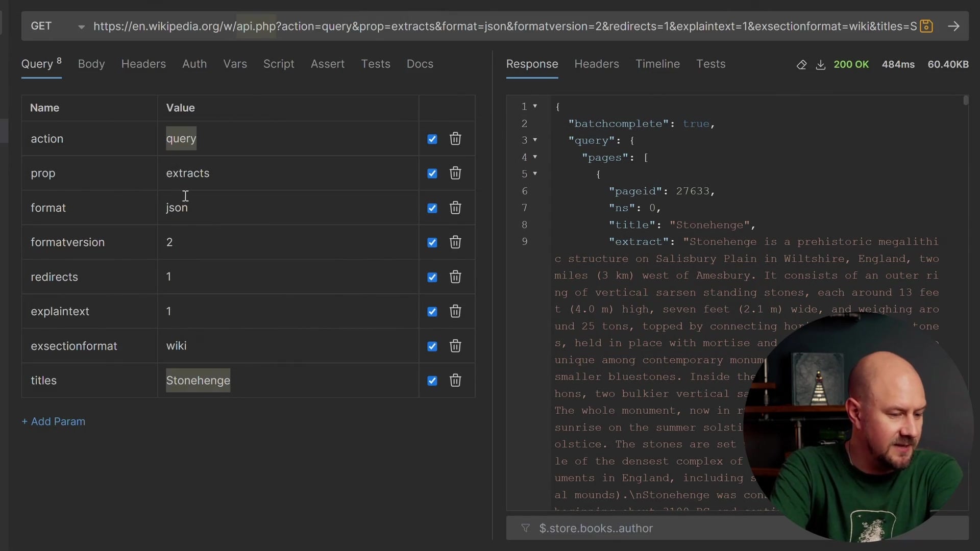Delete the redirects parameter row
Viewport: 980px width, 551px height.
click(455, 277)
